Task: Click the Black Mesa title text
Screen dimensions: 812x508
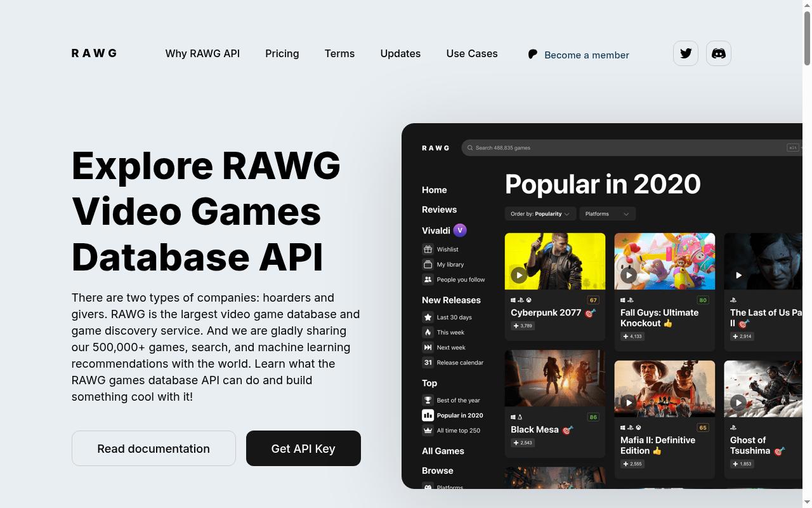Action: click(x=535, y=430)
